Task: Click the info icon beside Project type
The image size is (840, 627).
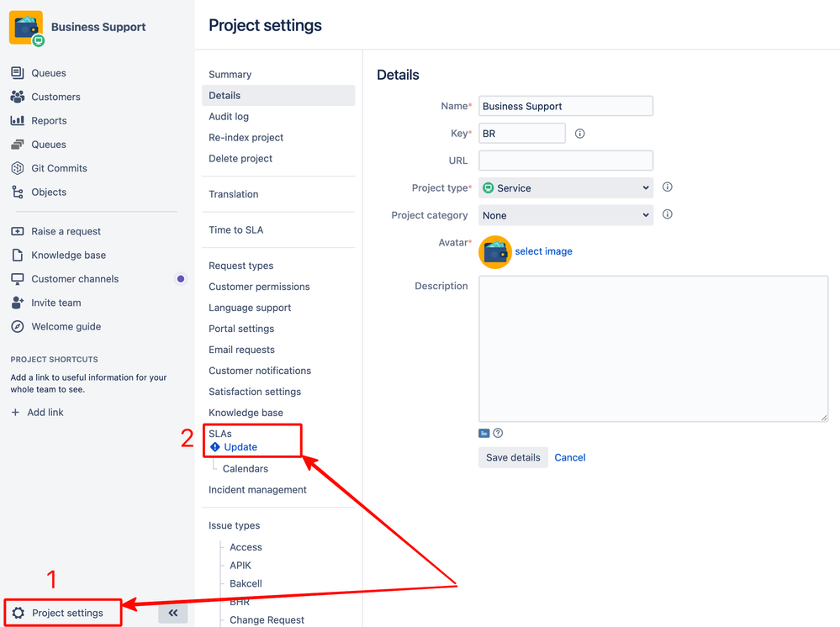Action: pyautogui.click(x=667, y=187)
